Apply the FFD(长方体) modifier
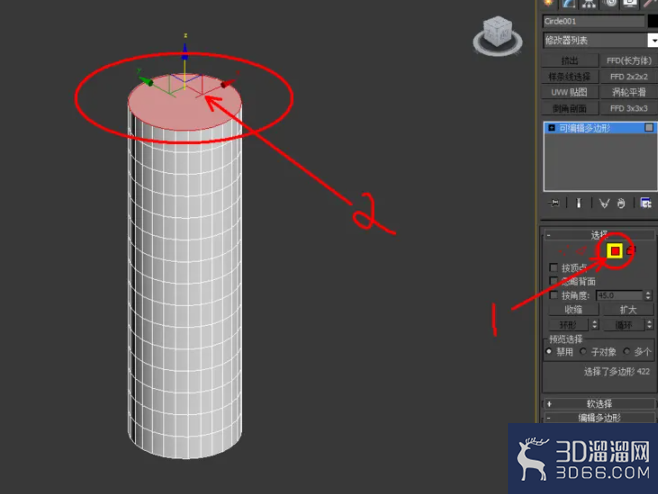Viewport: 658px width, 494px height. click(x=629, y=61)
